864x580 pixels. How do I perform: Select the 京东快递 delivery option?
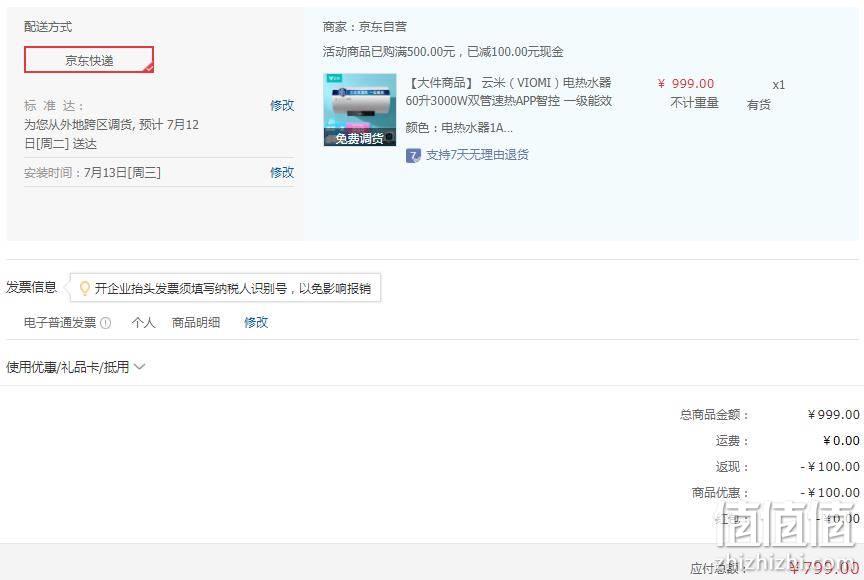(x=89, y=59)
